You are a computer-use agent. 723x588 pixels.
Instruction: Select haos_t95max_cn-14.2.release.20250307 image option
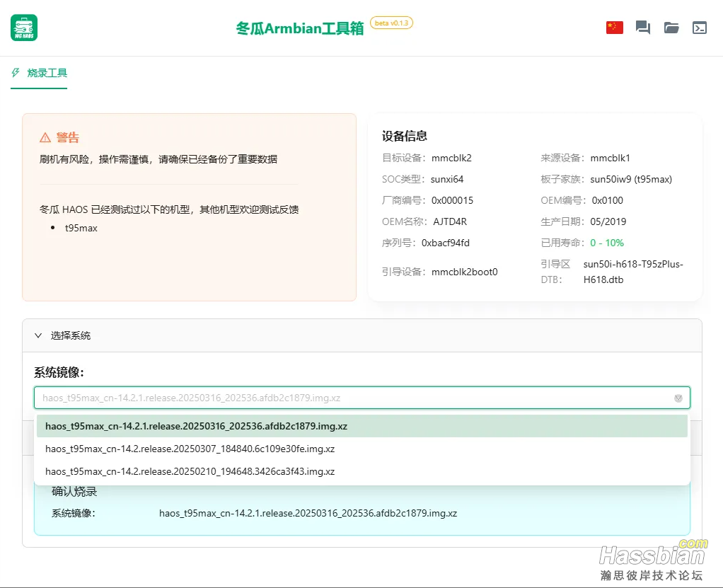click(x=362, y=449)
